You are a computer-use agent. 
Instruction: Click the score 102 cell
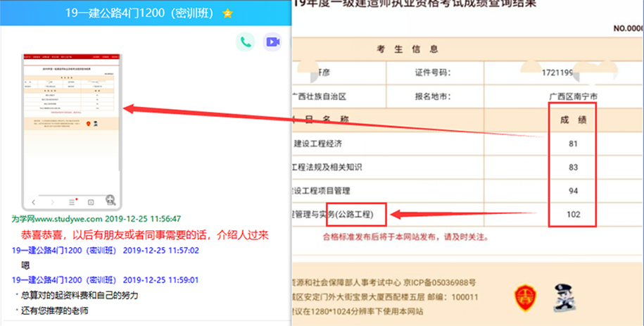pyautogui.click(x=574, y=213)
